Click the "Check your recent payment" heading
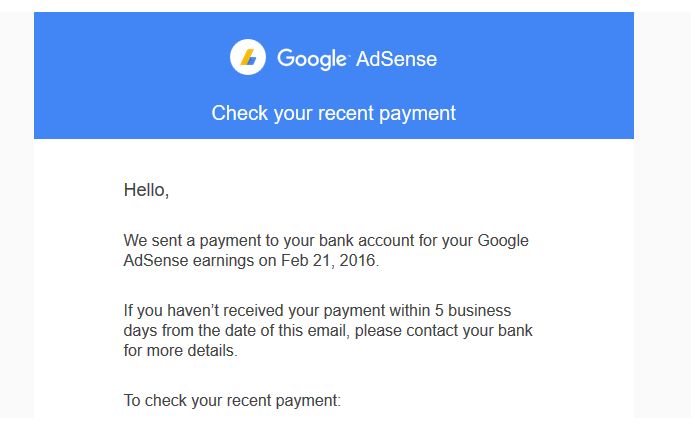 tap(333, 113)
